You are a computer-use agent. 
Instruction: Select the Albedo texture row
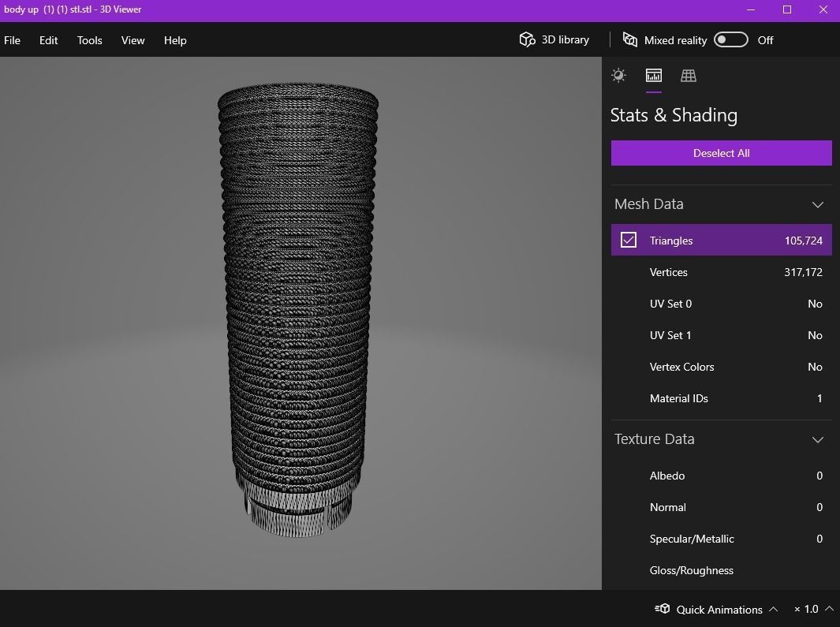point(721,476)
